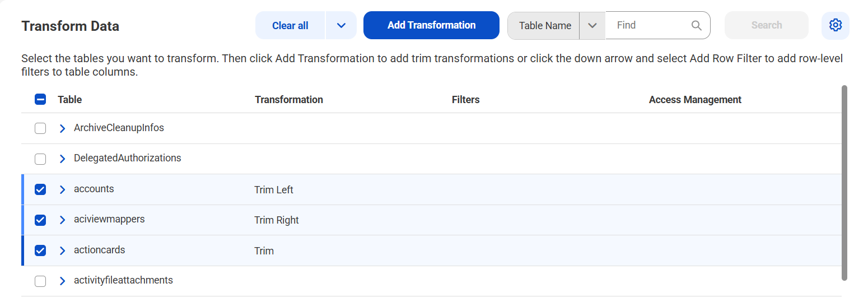Expand the actioncards row chevron
The height and width of the screenshot is (297, 868).
point(62,250)
